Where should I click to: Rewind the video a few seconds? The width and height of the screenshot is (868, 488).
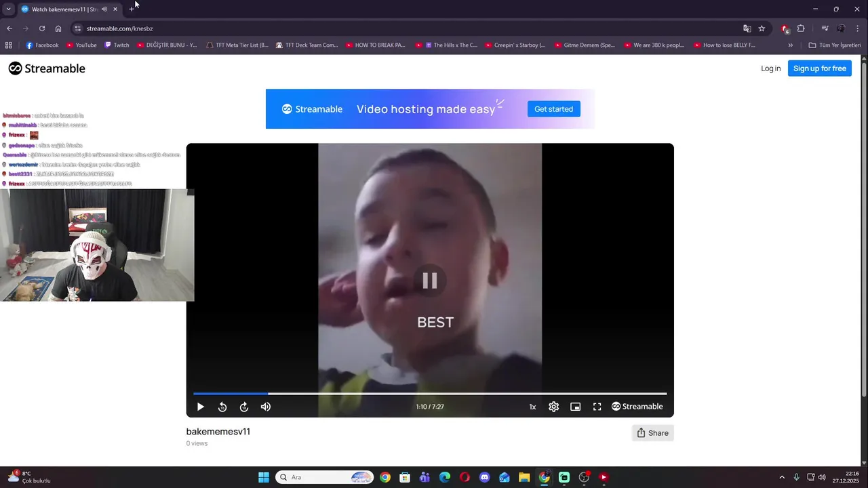(x=222, y=407)
